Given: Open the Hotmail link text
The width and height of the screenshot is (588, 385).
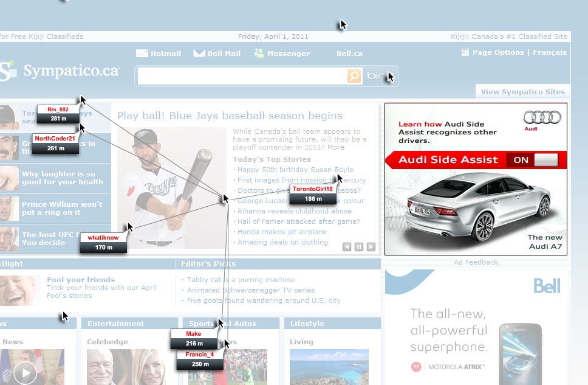Looking at the screenshot, I should [166, 54].
